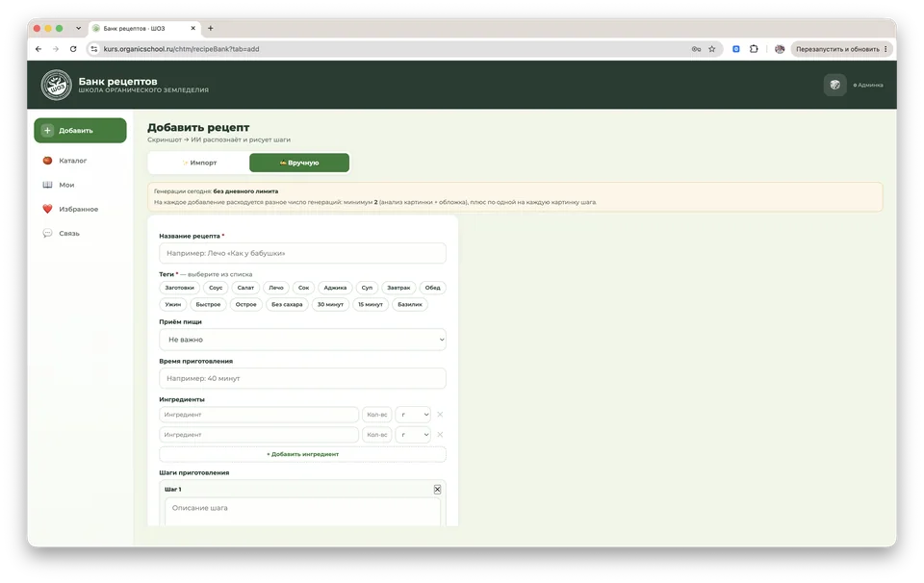
Task: Focus the Название рецепта input field
Action: [x=302, y=253]
